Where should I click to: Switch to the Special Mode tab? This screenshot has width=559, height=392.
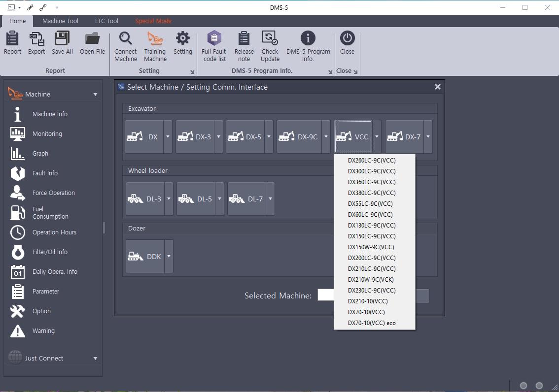(153, 21)
